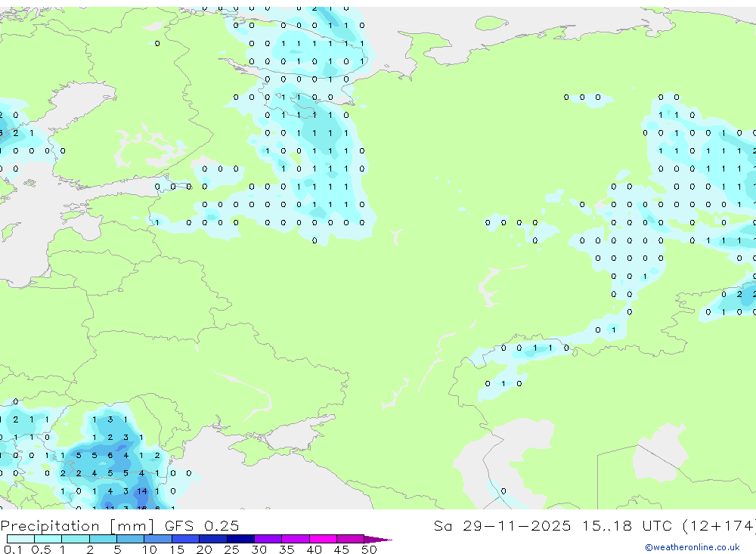This screenshot has height=554, width=756.
Task: Select the 20–25 mm legend color
Action: pyautogui.click(x=213, y=539)
